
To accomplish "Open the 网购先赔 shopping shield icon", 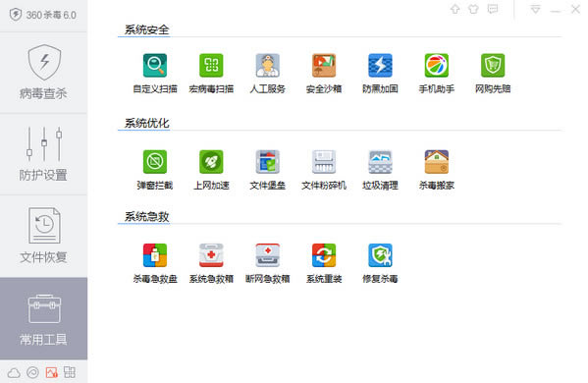I will coord(493,66).
